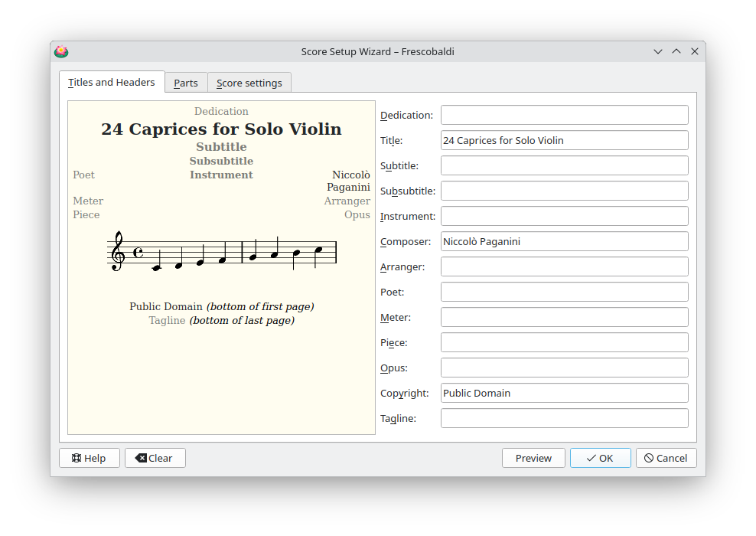Click Arranger placeholder in preview
The image size is (756, 536).
click(x=347, y=201)
